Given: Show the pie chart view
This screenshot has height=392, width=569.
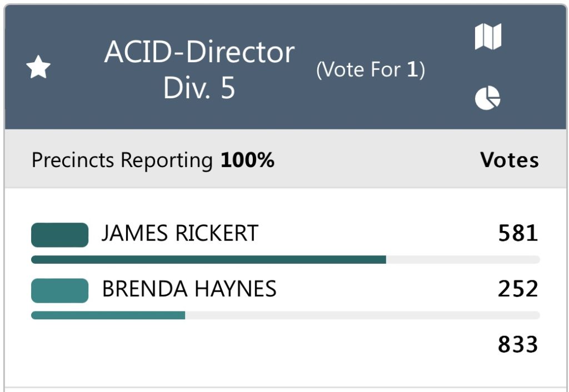Looking at the screenshot, I should point(488,98).
